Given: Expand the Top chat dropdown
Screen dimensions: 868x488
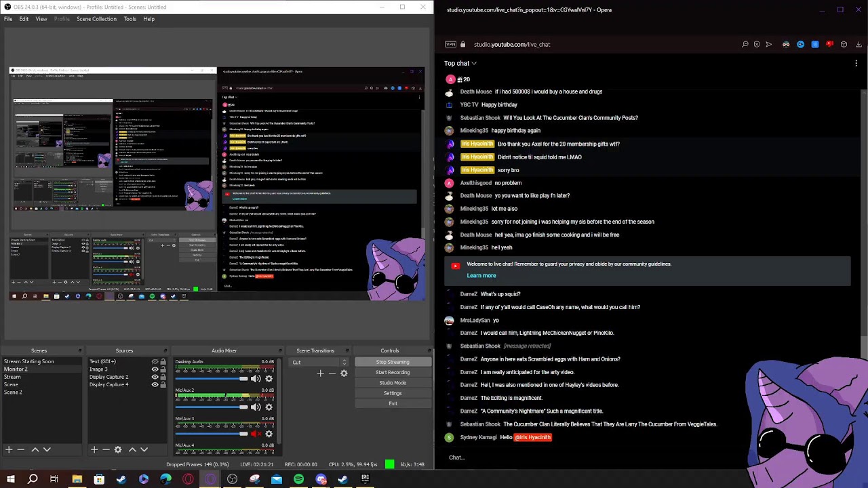Looking at the screenshot, I should point(460,63).
